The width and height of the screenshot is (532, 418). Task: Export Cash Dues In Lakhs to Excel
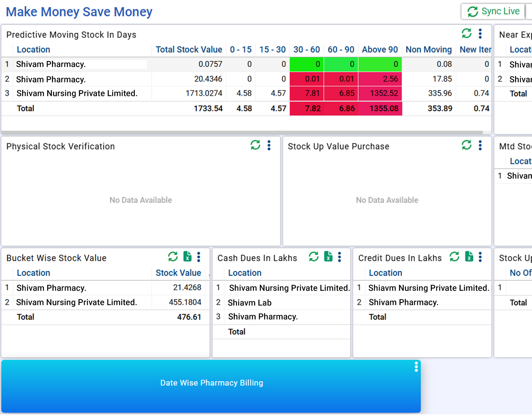pyautogui.click(x=328, y=257)
